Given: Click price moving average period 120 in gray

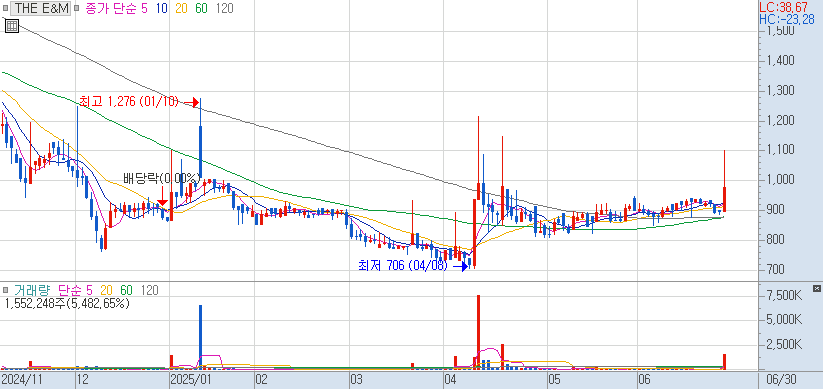Looking at the screenshot, I should tap(224, 8).
